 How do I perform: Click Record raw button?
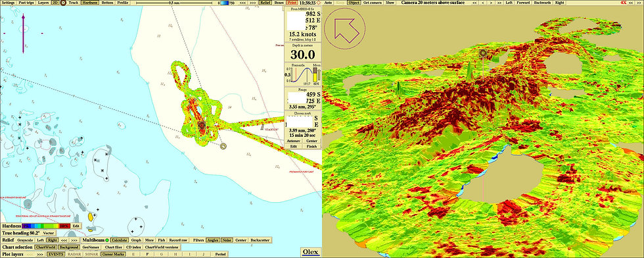(178, 240)
